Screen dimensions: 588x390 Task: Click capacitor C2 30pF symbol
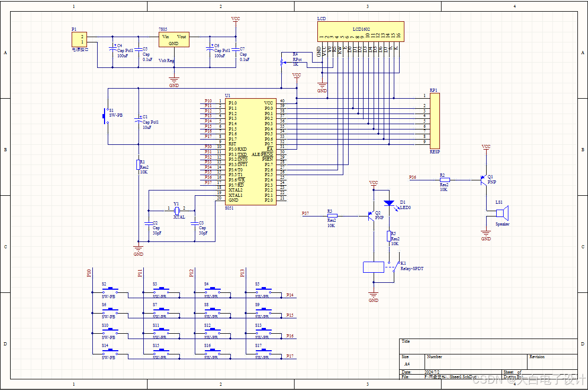click(149, 223)
